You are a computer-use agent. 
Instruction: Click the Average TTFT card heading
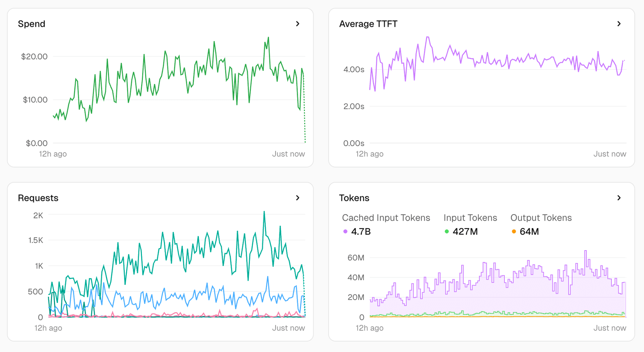tap(368, 24)
